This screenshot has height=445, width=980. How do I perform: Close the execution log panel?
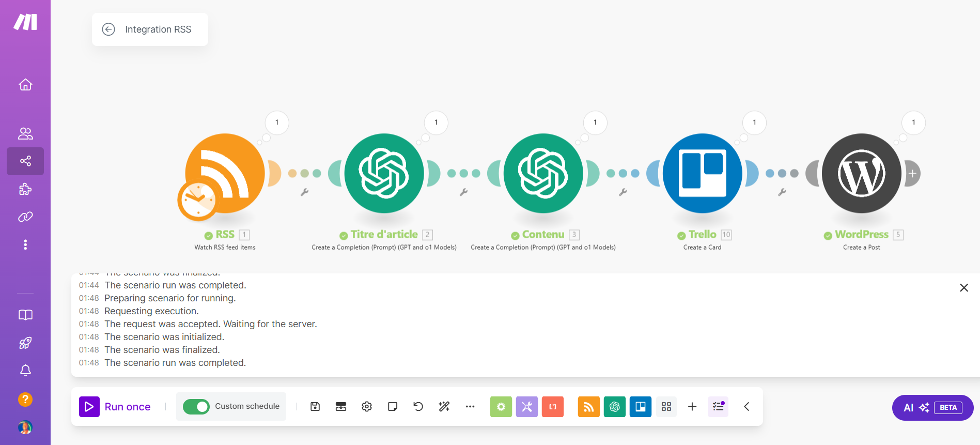[964, 288]
